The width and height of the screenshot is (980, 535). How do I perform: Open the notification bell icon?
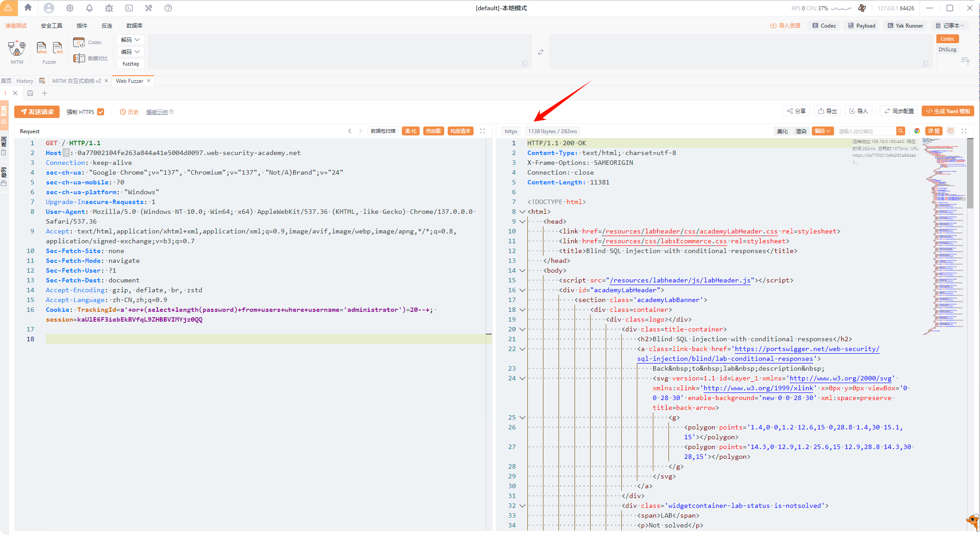(x=89, y=8)
